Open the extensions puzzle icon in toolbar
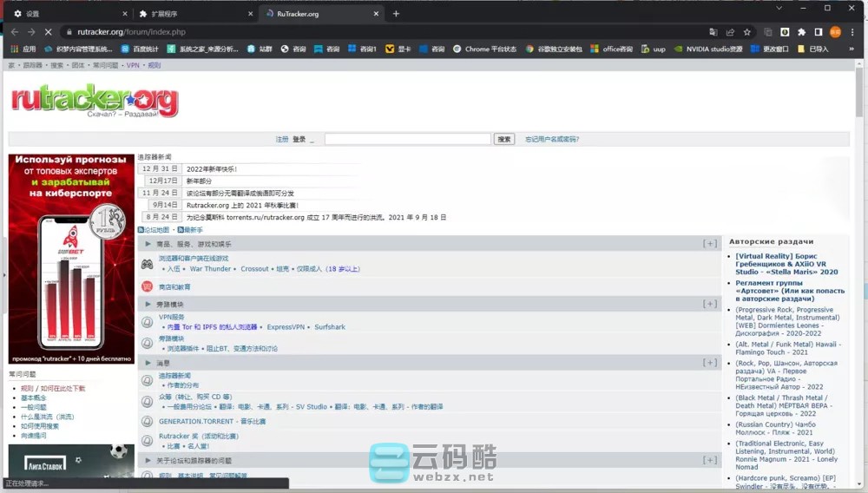 801,32
